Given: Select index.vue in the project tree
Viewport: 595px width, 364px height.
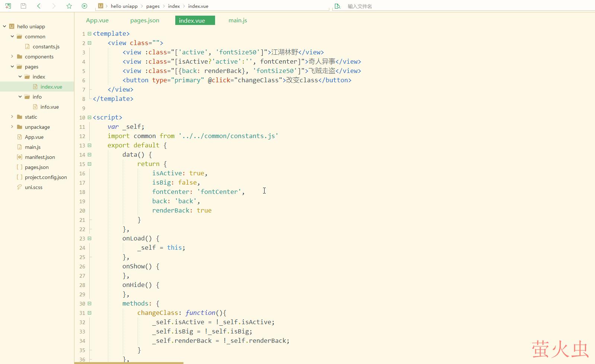Looking at the screenshot, I should [x=51, y=87].
